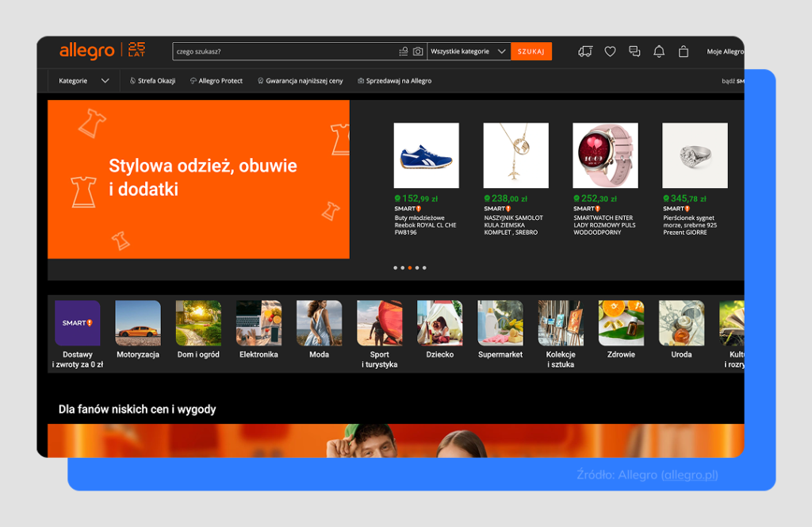Screen dimensions: 812x527
Task: Open Sprzedawaj na Allegro link
Action: 395,81
